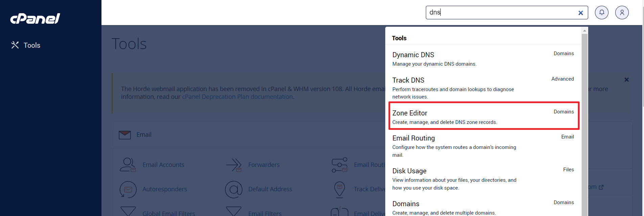Clear the dns search with X
Image resolution: width=644 pixels, height=216 pixels.
coord(580,13)
